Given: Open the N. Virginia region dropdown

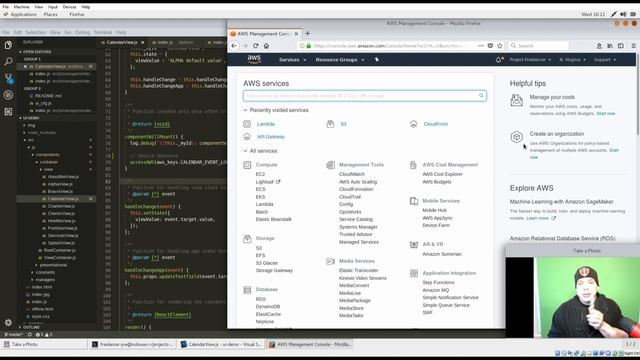Looking at the screenshot, I should (x=572, y=60).
